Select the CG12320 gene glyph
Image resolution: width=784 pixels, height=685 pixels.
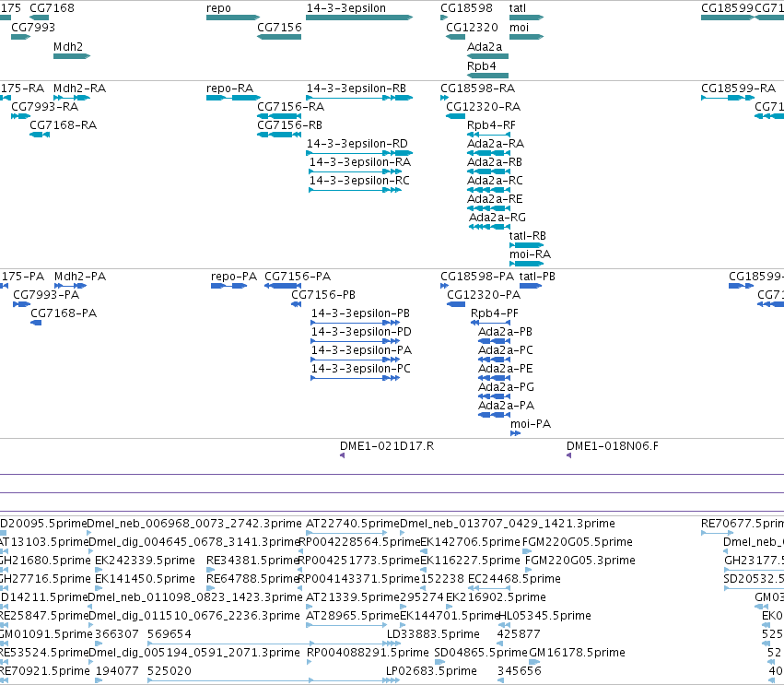[x=455, y=37]
